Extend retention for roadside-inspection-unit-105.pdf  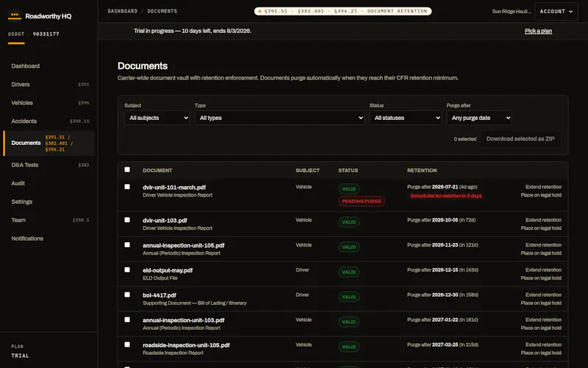pyautogui.click(x=543, y=344)
